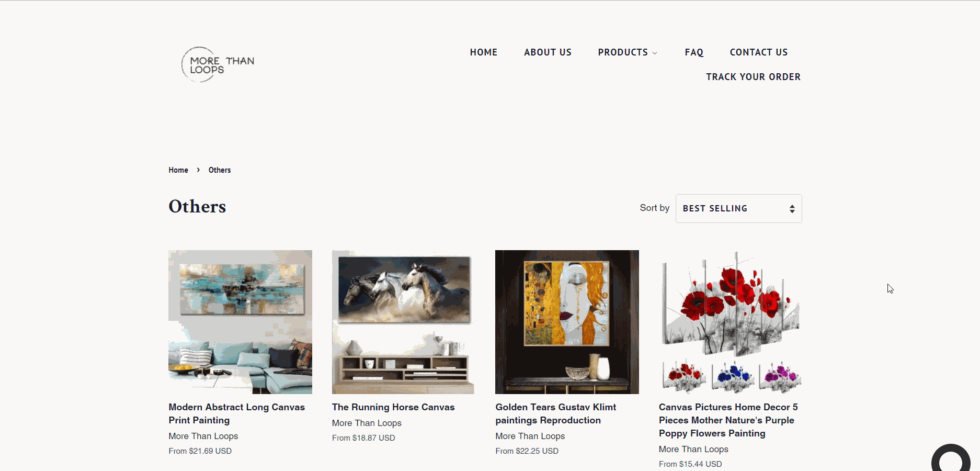980x471 pixels.
Task: Open the FAQ menu item
Action: pos(694,52)
